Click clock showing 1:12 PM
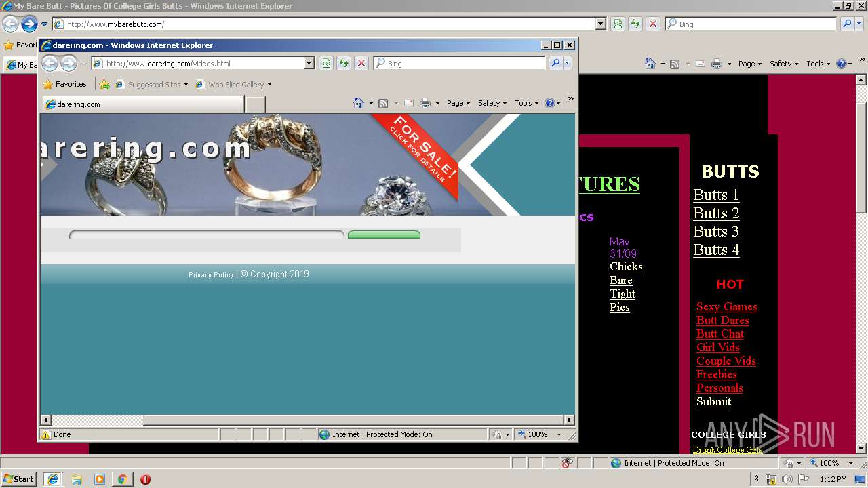 point(833,479)
